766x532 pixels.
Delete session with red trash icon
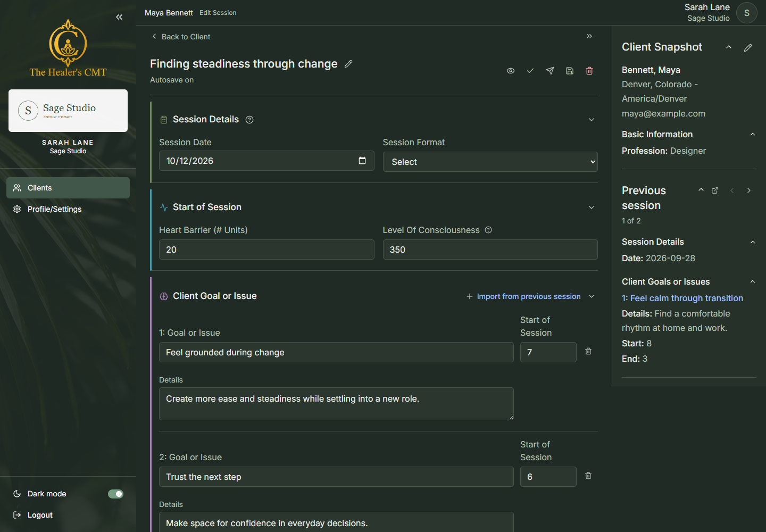589,71
